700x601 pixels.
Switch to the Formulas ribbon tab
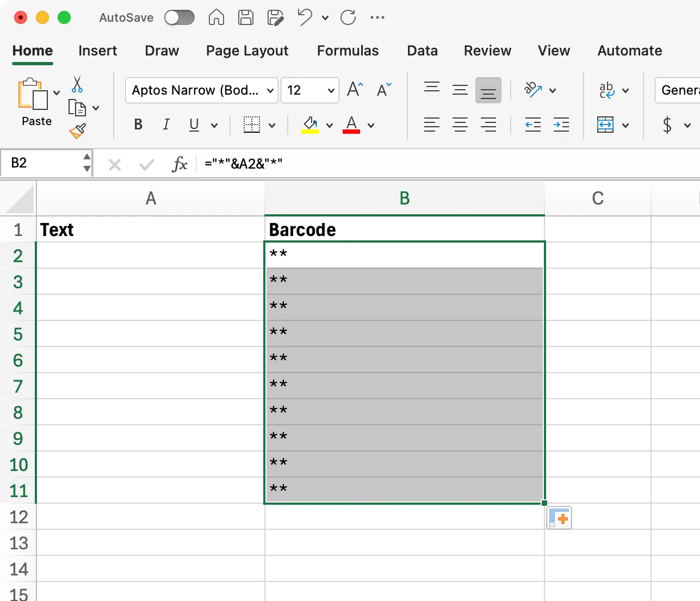348,51
